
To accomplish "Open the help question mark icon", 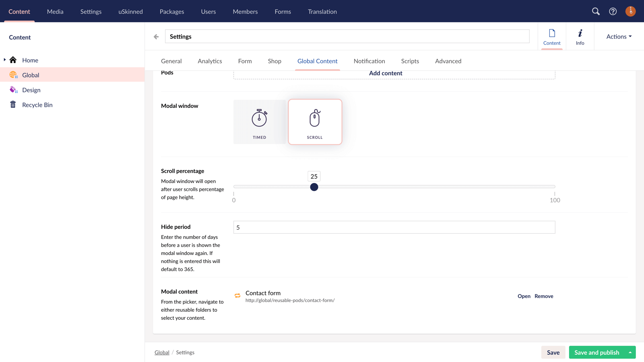I will (x=613, y=11).
